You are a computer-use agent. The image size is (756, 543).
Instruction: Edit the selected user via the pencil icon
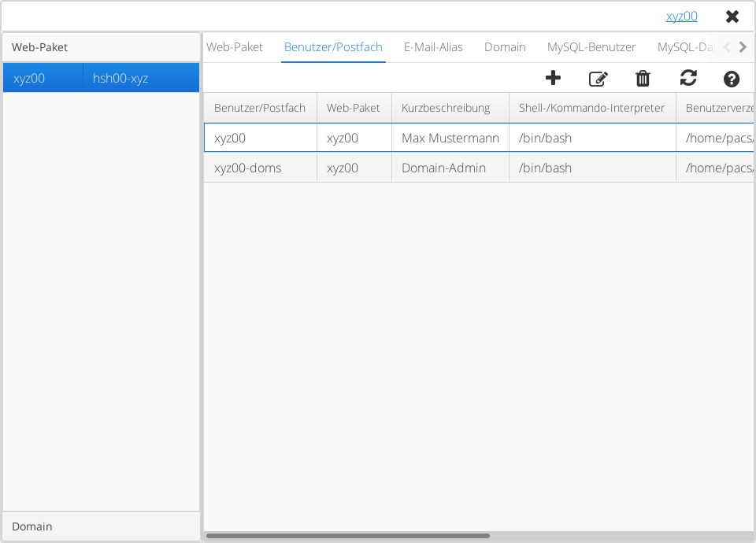[x=598, y=79]
